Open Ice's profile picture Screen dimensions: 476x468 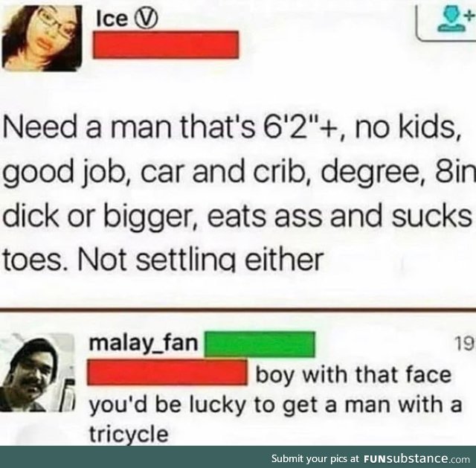(42, 38)
